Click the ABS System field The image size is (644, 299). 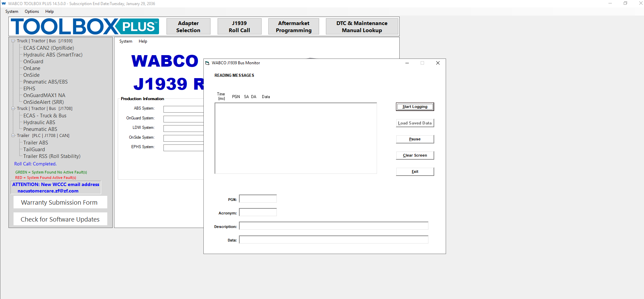pyautogui.click(x=183, y=109)
